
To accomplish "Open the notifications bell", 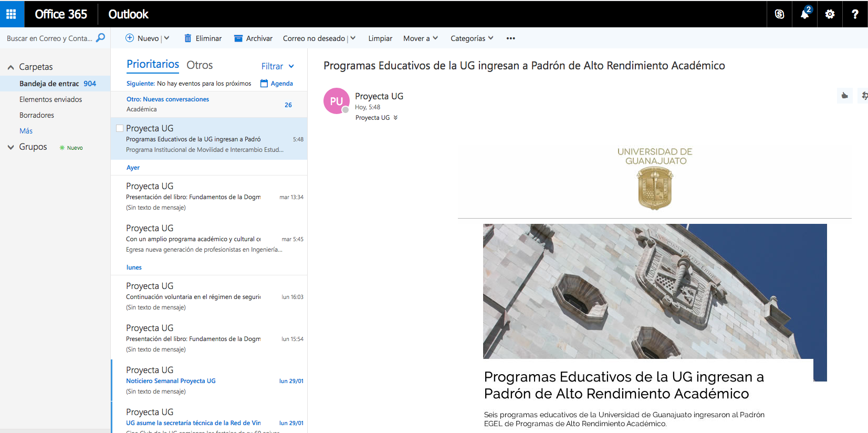I will coord(804,14).
